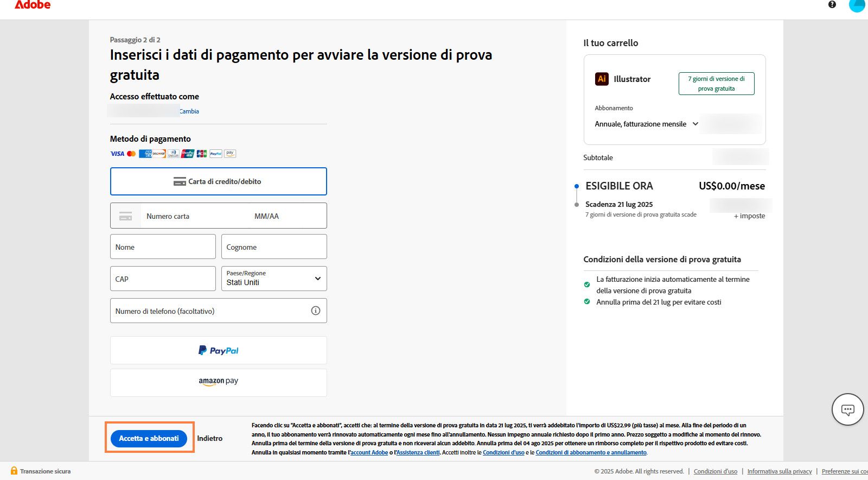Open the Assistenza clienti link
This screenshot has height=480, width=868.
point(418,452)
